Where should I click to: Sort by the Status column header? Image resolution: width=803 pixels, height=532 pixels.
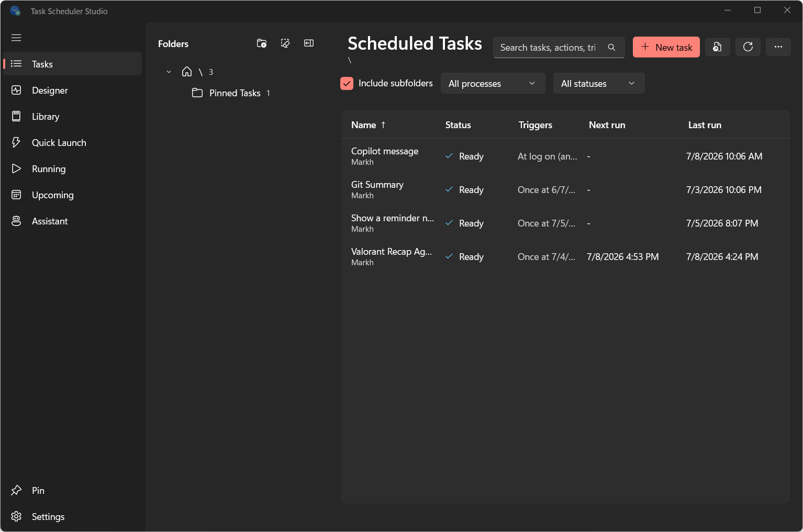point(458,125)
